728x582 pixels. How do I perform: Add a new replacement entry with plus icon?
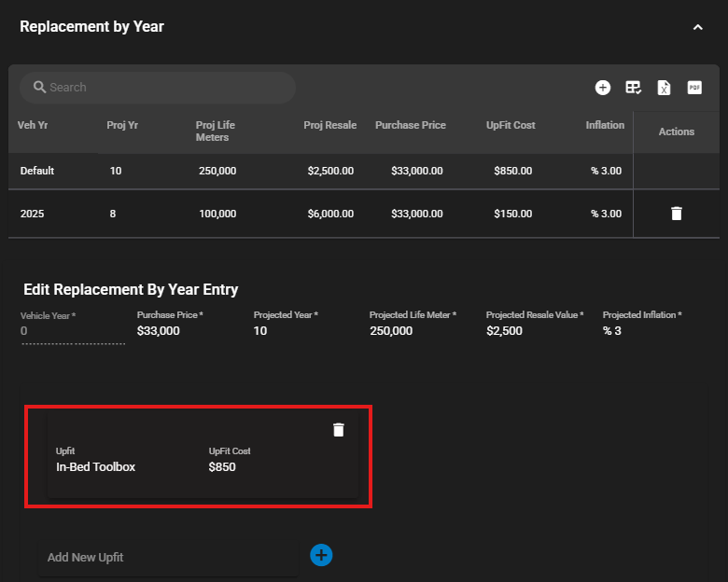tap(603, 88)
